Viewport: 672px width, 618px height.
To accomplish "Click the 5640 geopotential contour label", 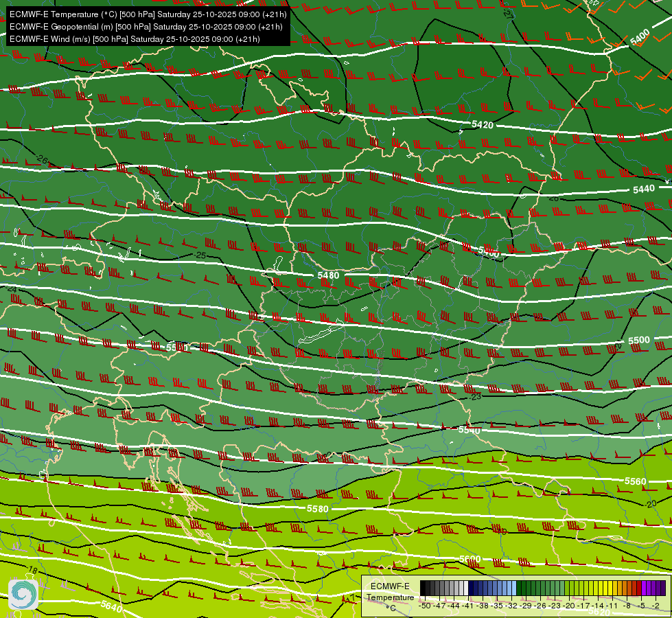I will (111, 606).
